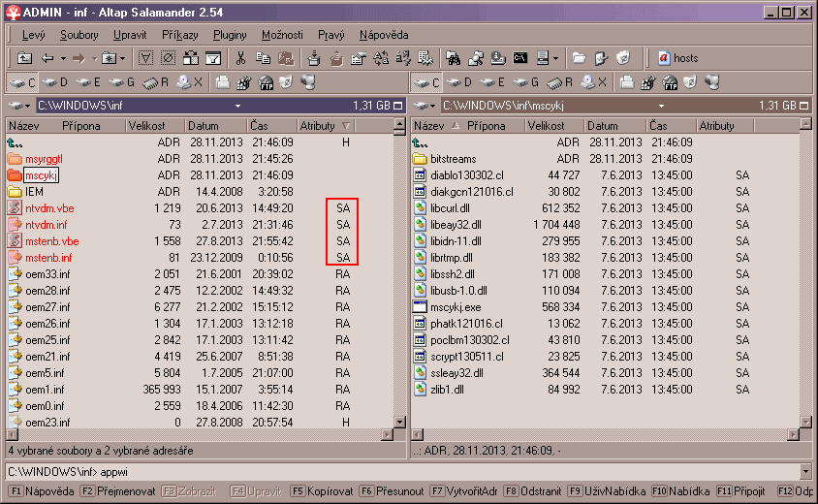Select mscykj.exe in the right panel
This screenshot has height=504, width=818.
click(455, 307)
